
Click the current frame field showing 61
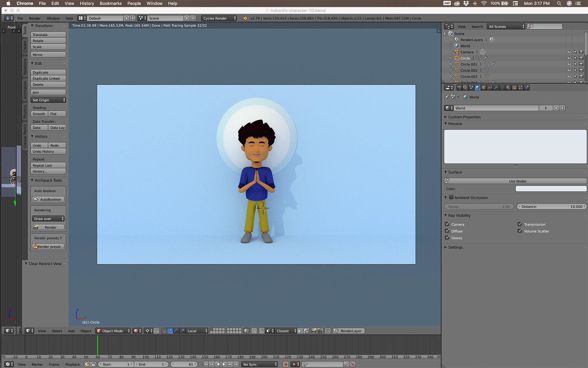coord(184,364)
